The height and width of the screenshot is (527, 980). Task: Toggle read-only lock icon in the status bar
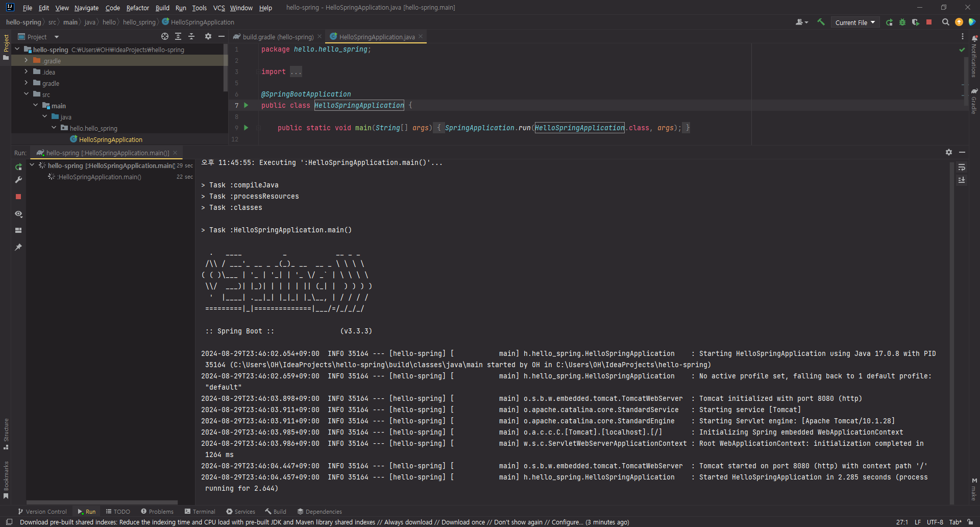970,522
